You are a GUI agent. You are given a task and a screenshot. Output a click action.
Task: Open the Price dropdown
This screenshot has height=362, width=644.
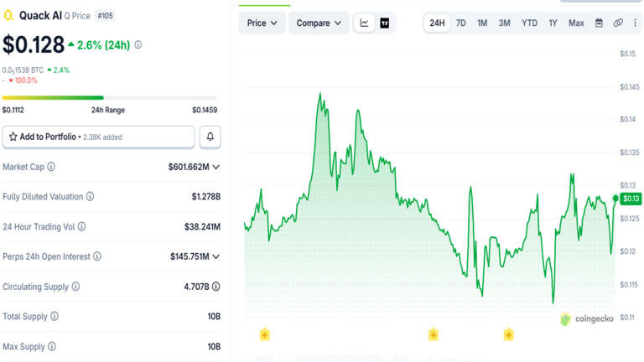(262, 23)
